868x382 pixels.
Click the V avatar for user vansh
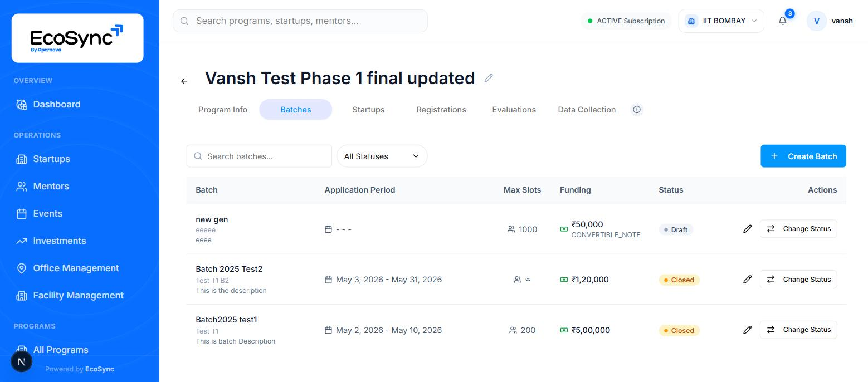click(x=816, y=21)
